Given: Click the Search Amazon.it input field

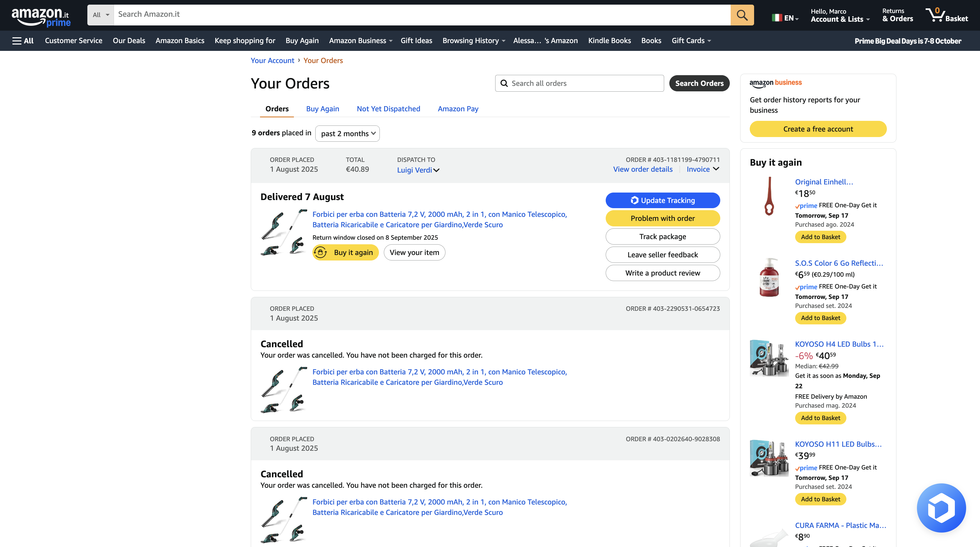Looking at the screenshot, I should 422,15.
